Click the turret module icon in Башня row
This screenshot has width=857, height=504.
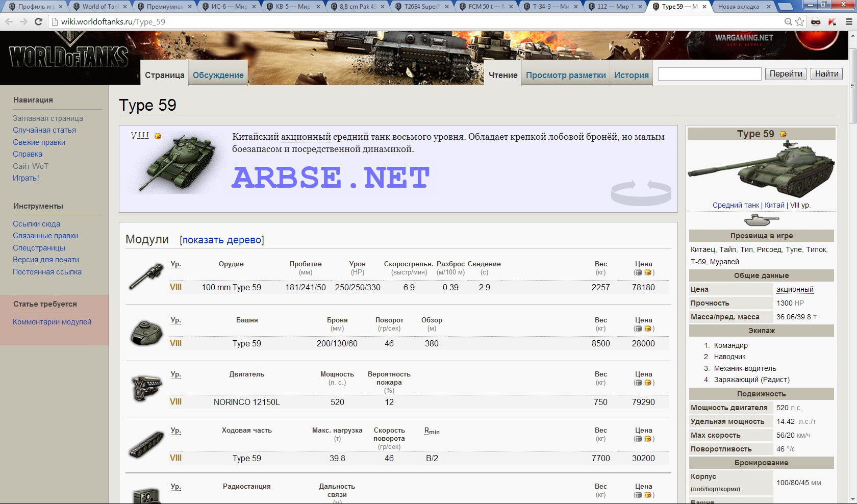[x=147, y=333]
